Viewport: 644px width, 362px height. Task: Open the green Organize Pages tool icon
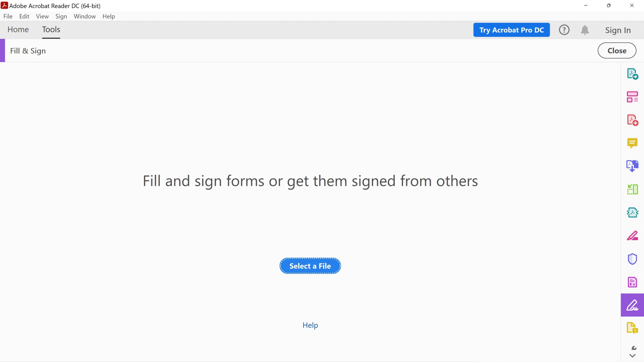pos(632,189)
